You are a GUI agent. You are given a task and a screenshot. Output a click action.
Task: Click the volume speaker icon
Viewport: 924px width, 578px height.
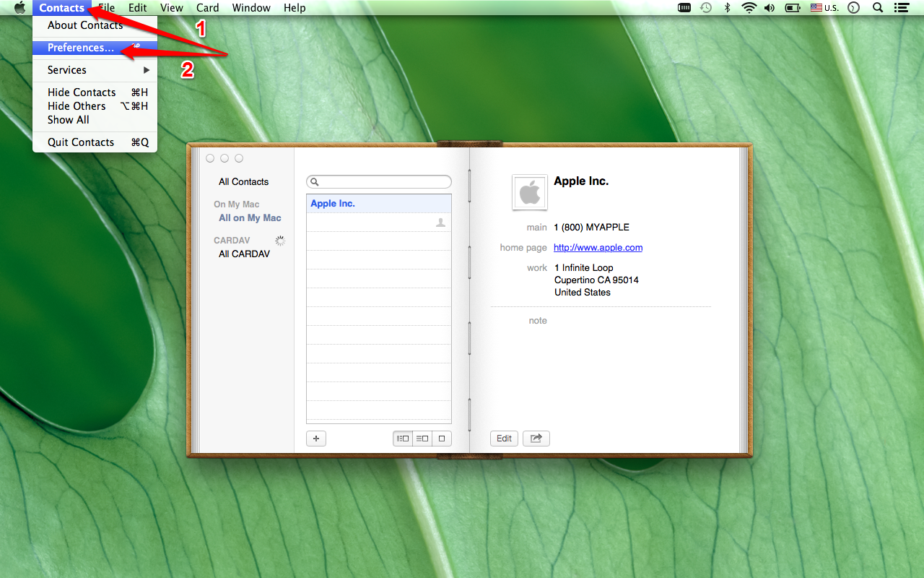coord(770,8)
